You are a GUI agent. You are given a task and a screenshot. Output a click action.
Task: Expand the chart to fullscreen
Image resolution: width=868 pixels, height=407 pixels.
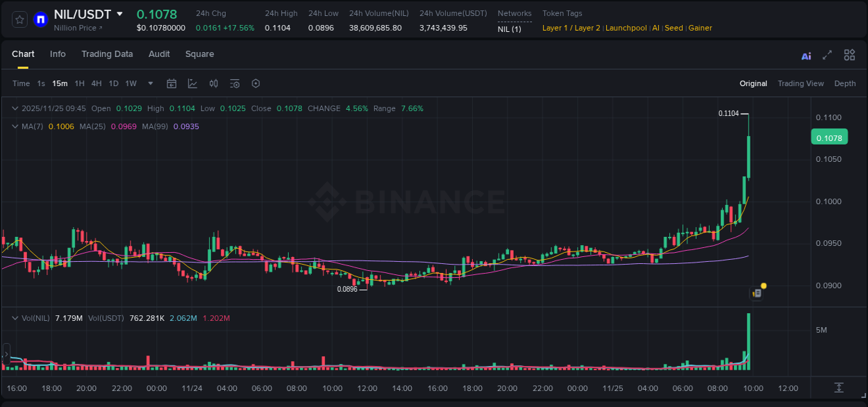[x=826, y=55]
